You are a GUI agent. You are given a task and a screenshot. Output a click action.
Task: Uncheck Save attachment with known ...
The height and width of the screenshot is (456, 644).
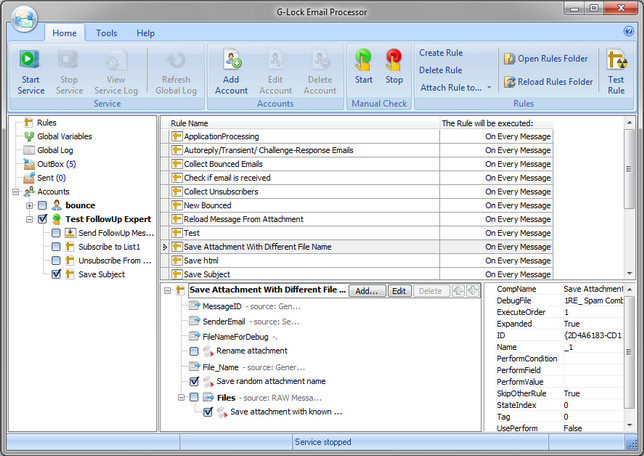coord(208,412)
